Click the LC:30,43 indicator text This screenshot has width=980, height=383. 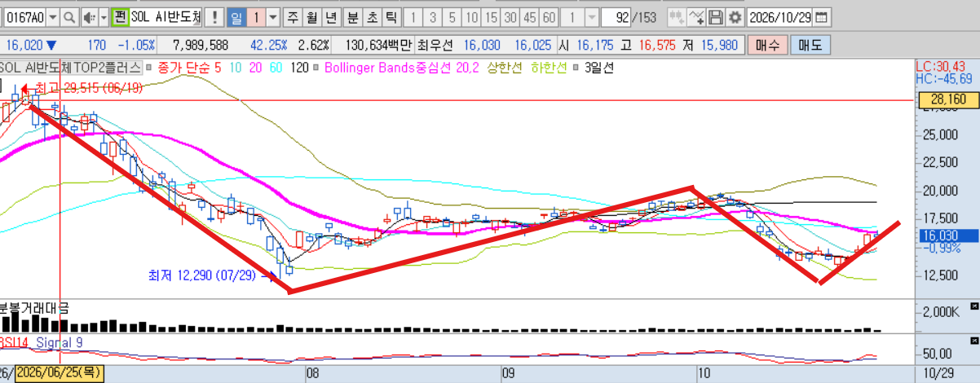pyautogui.click(x=942, y=66)
